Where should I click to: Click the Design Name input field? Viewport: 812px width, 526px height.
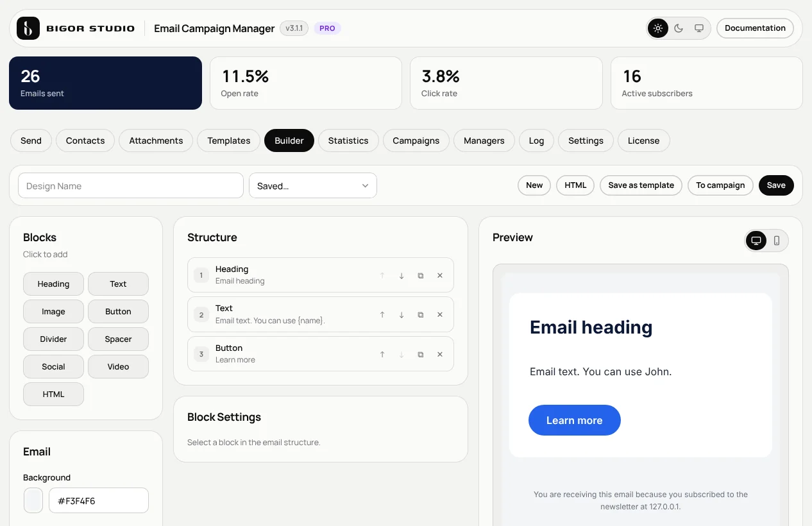(x=131, y=185)
